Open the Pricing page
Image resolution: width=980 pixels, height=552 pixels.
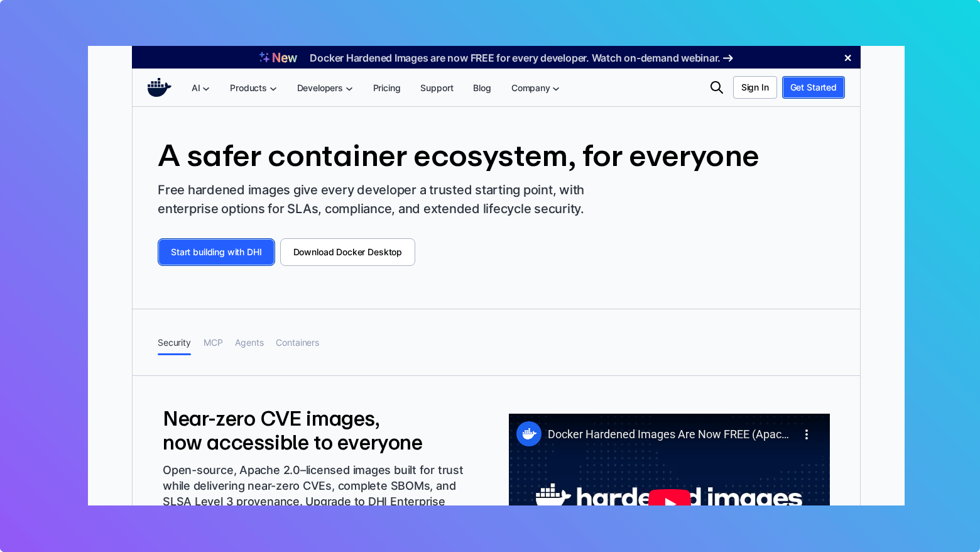pos(386,88)
